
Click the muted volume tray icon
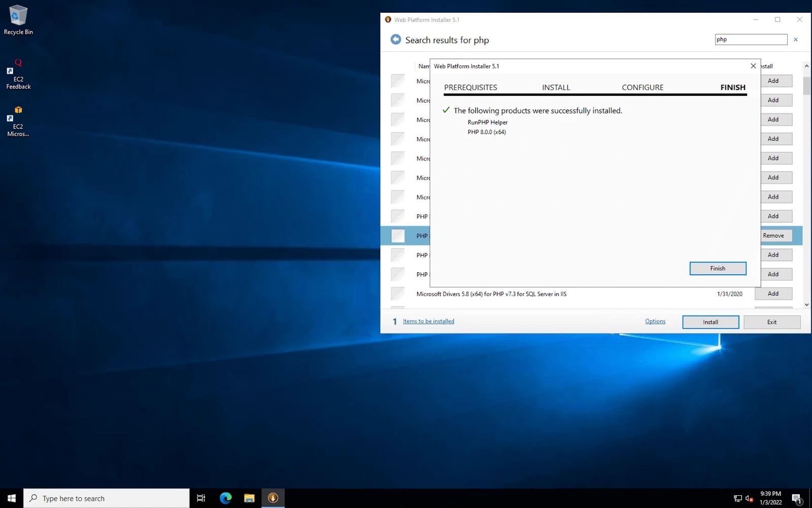click(749, 499)
